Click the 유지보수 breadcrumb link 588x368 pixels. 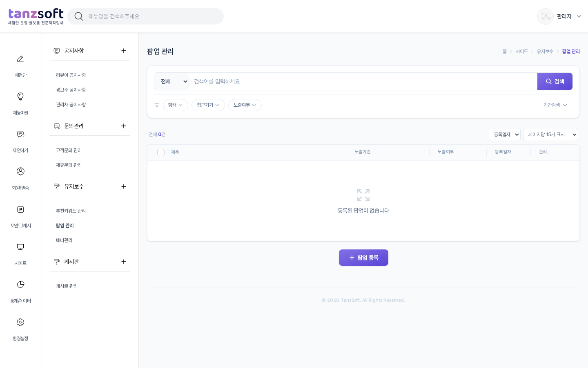click(x=545, y=52)
